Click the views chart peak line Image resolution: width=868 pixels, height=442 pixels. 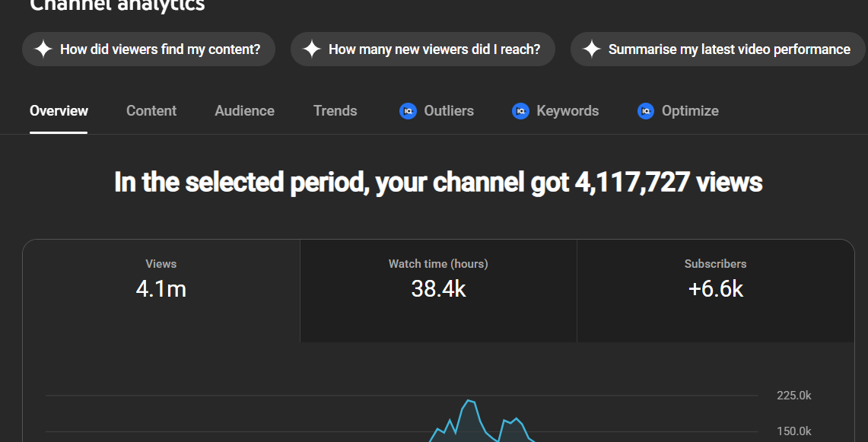pos(469,401)
